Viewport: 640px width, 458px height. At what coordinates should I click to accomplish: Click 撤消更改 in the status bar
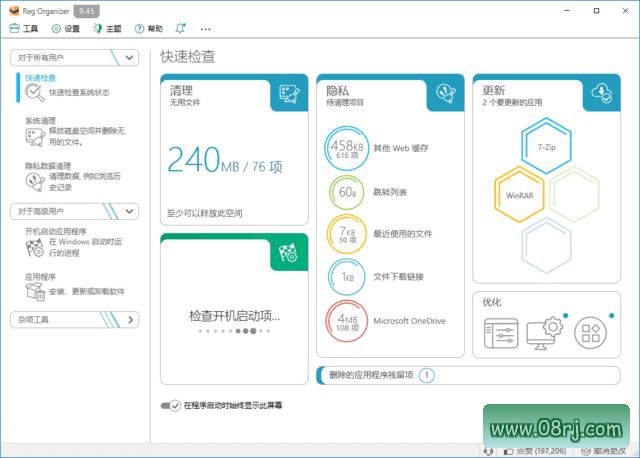tap(603, 451)
